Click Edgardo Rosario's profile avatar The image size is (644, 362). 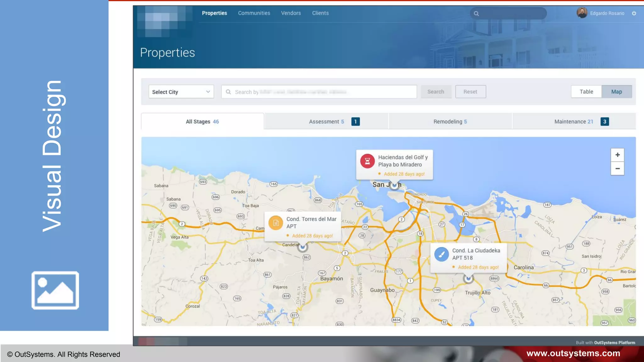582,13
